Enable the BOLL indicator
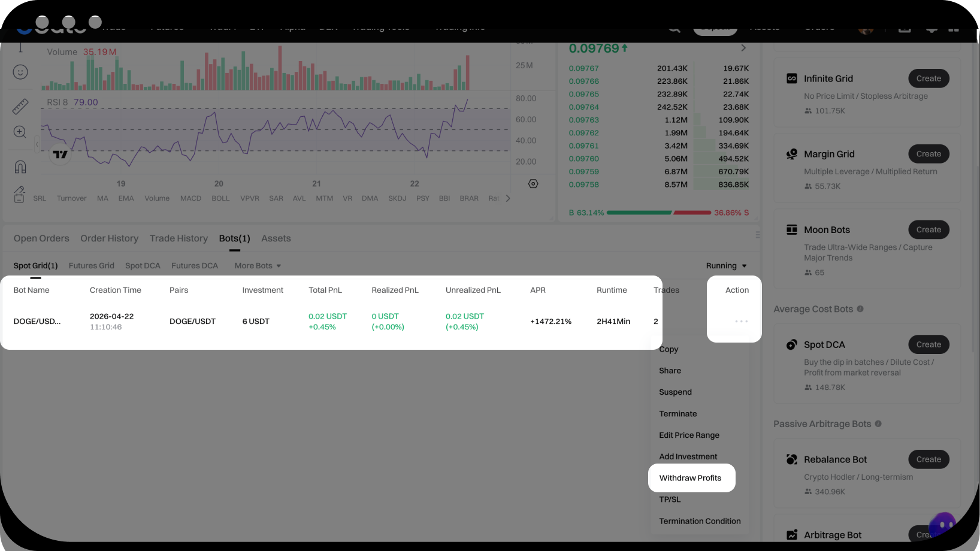 pos(220,198)
